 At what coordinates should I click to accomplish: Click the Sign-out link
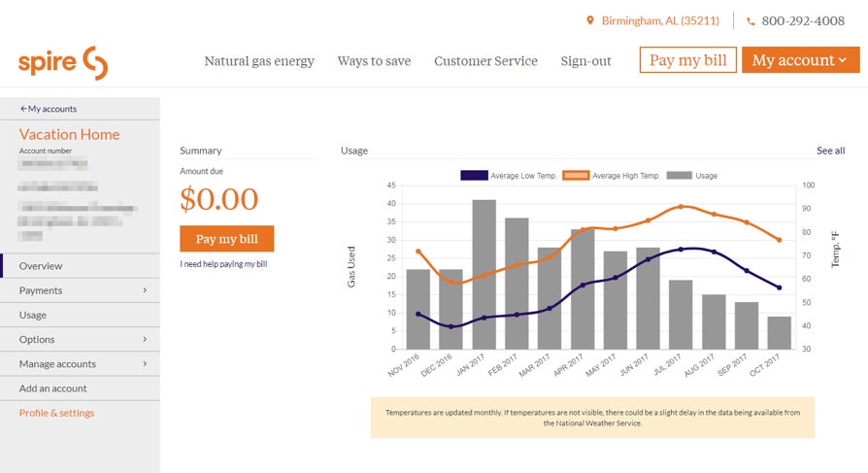(x=585, y=61)
